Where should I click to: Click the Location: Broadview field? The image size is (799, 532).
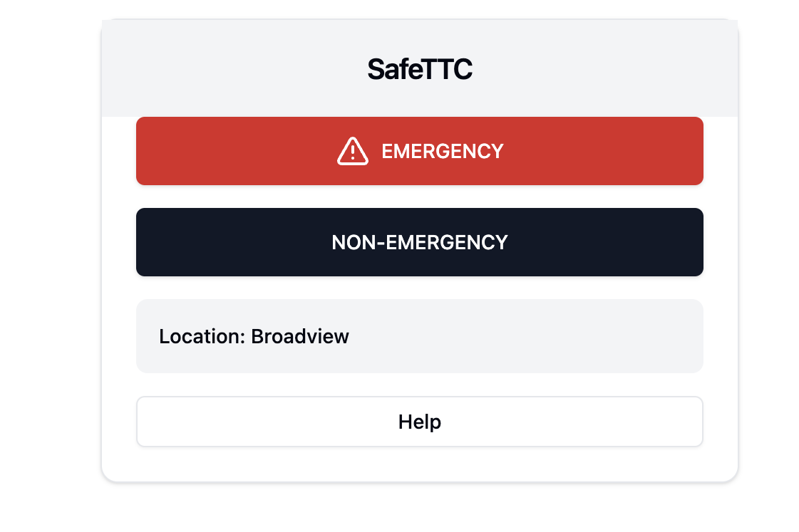(x=419, y=336)
